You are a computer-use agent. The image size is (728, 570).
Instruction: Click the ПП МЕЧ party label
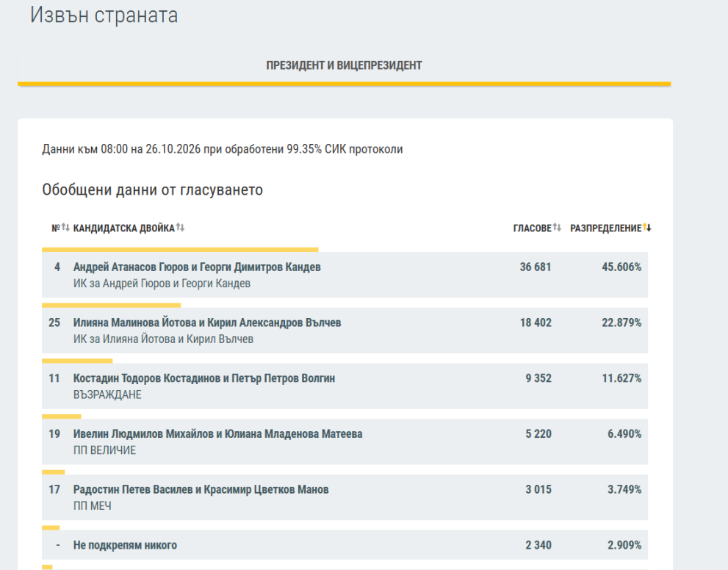pyautogui.click(x=93, y=506)
